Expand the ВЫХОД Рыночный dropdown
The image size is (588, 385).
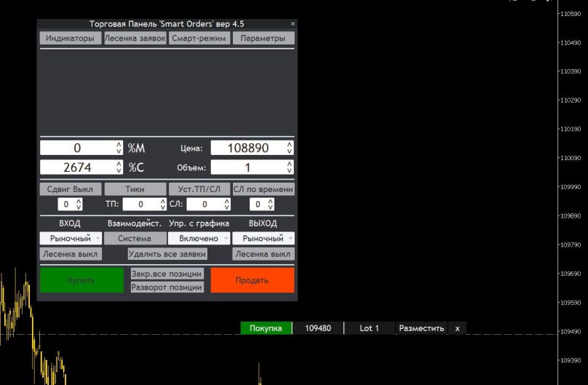(263, 238)
